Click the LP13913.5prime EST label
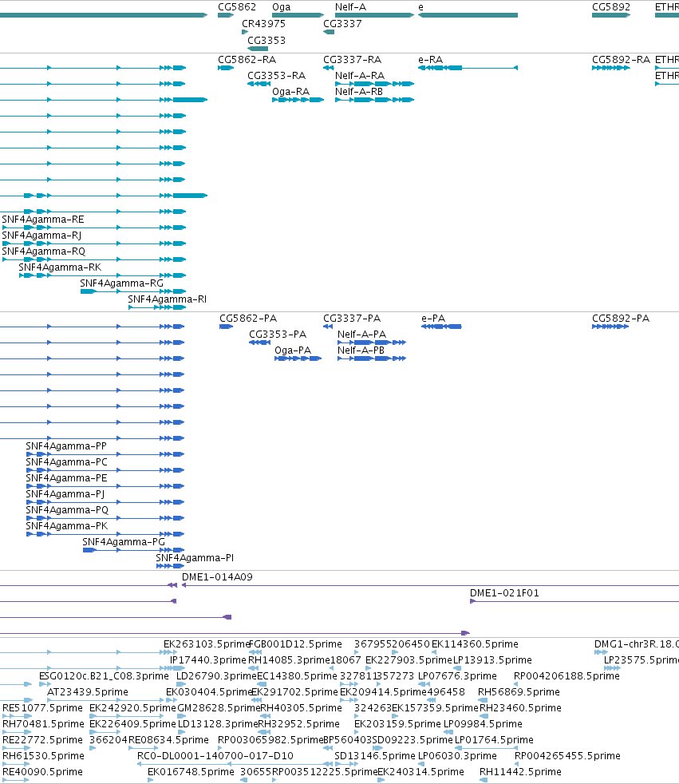 [x=492, y=660]
